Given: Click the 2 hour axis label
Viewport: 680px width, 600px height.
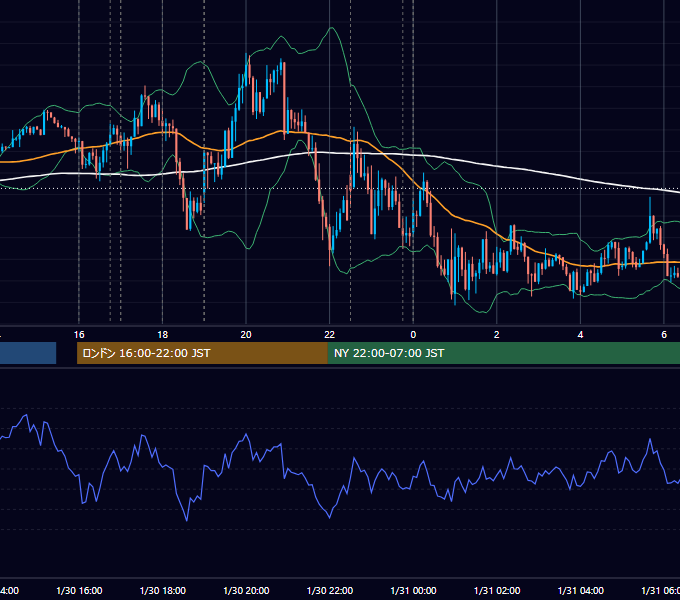Looking at the screenshot, I should point(497,335).
